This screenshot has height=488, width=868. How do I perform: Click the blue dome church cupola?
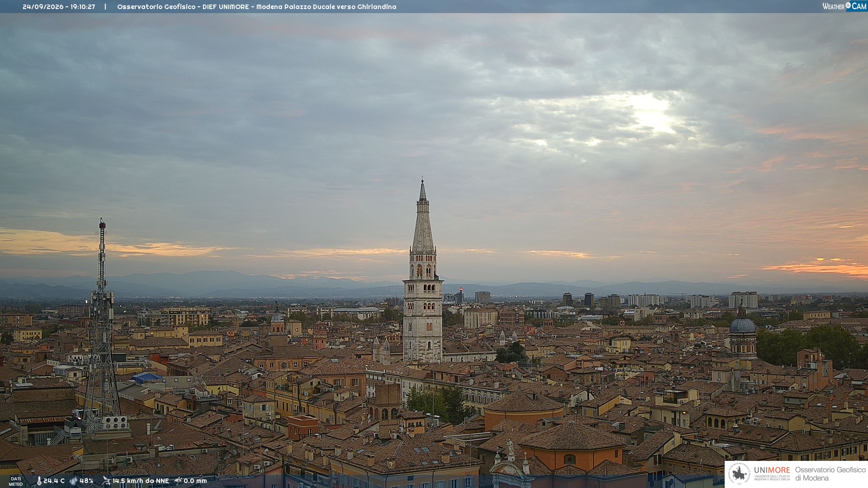point(742,324)
